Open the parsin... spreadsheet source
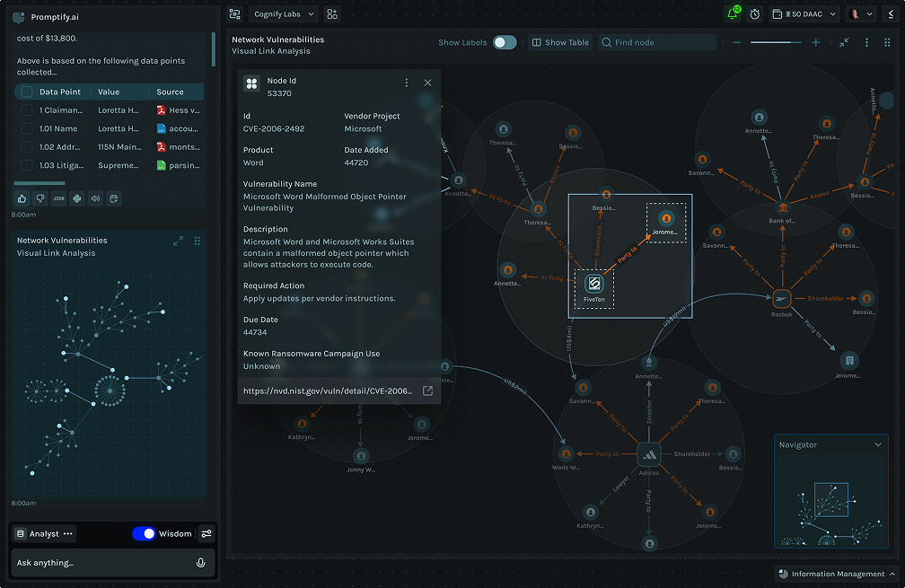This screenshot has width=905, height=588. 178,165
